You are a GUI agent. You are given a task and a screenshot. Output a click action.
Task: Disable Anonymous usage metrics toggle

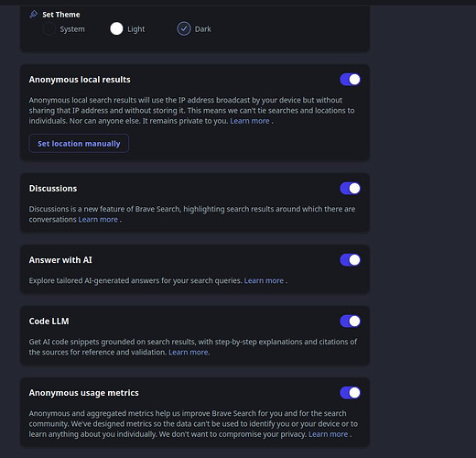[350, 393]
